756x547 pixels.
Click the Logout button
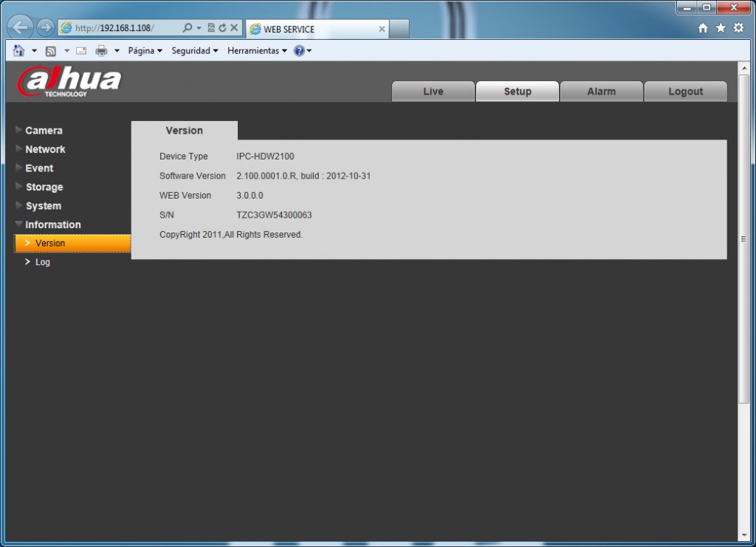pyautogui.click(x=685, y=91)
